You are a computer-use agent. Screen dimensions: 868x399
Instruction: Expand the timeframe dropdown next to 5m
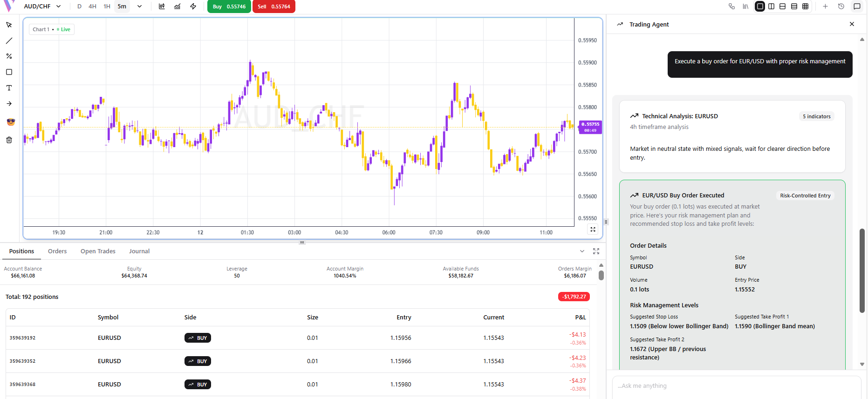139,7
